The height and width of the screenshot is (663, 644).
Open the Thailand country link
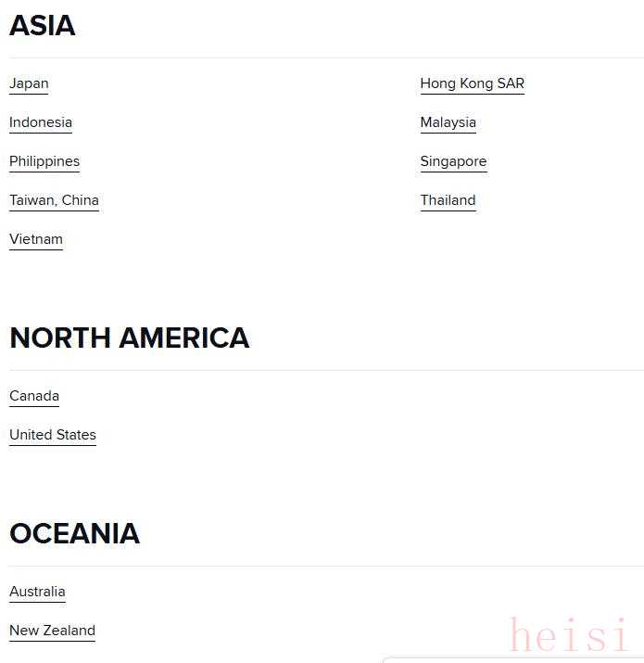coord(448,200)
